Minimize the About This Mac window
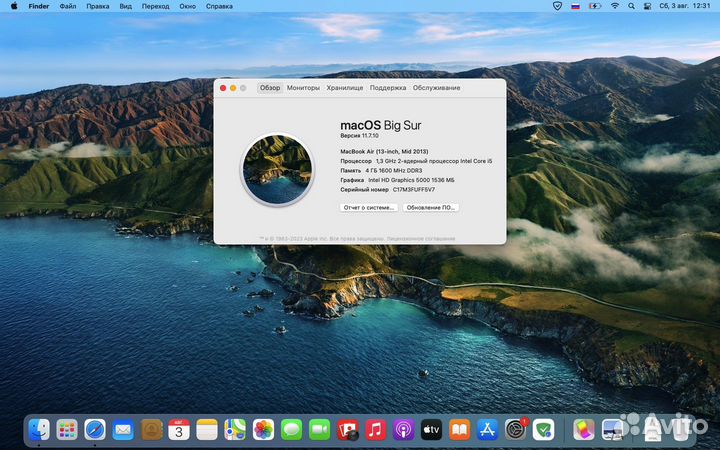The image size is (720, 450). click(x=233, y=88)
